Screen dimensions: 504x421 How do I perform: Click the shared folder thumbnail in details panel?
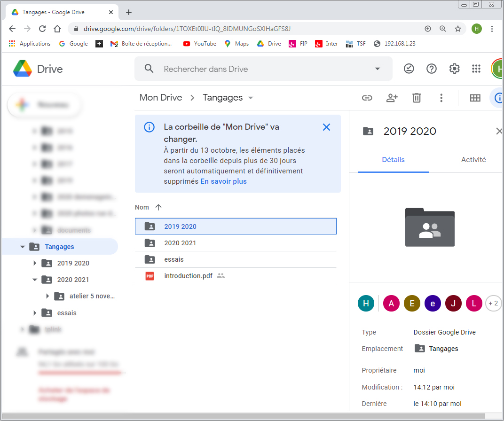pos(430,227)
